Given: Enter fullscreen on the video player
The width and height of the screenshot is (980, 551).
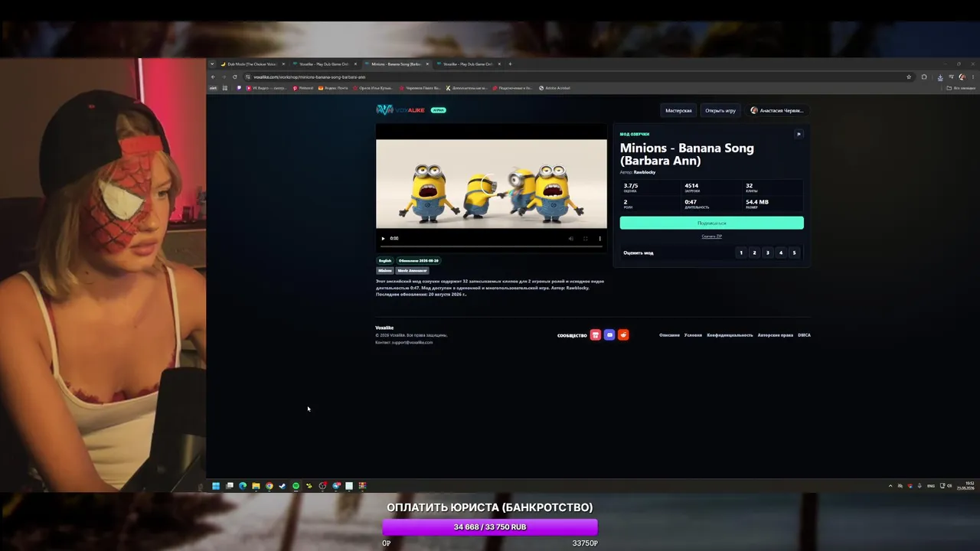Looking at the screenshot, I should (586, 238).
